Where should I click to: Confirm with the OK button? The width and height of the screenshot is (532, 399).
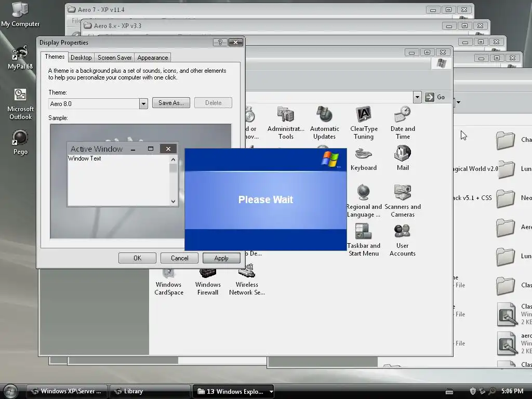(x=137, y=258)
